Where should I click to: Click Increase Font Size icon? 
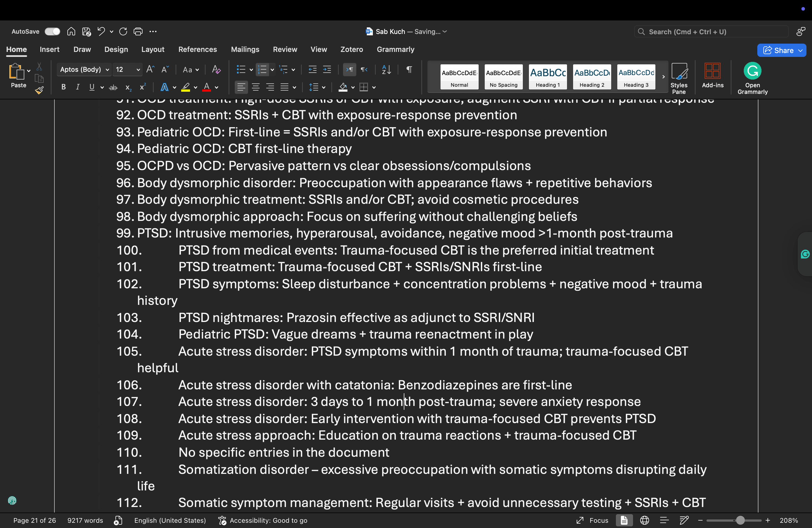click(150, 70)
